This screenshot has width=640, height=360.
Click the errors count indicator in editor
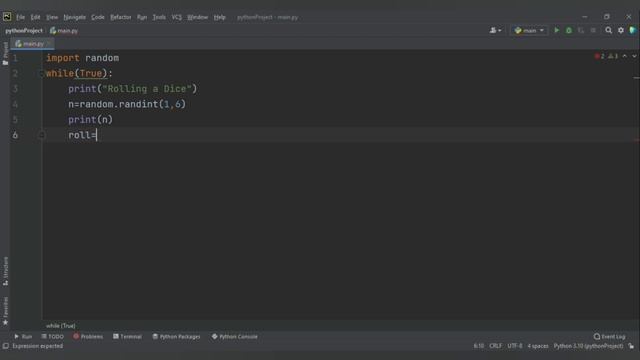(x=600, y=56)
